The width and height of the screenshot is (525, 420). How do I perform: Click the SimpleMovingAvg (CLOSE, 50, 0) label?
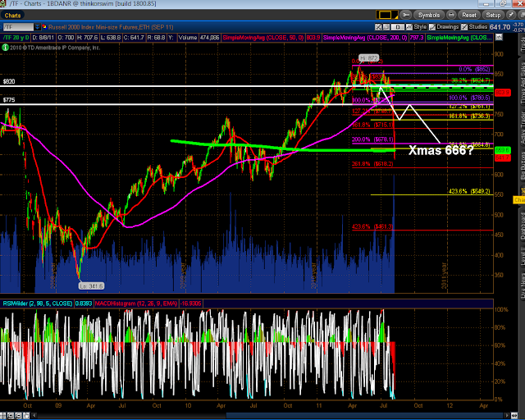[x=263, y=38]
